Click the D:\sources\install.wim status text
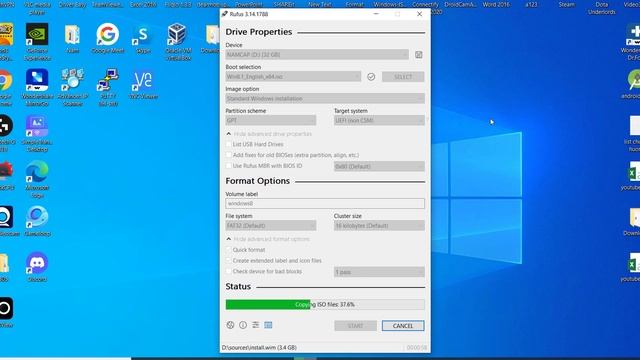Viewport: 640px width, 360px height. click(x=259, y=348)
